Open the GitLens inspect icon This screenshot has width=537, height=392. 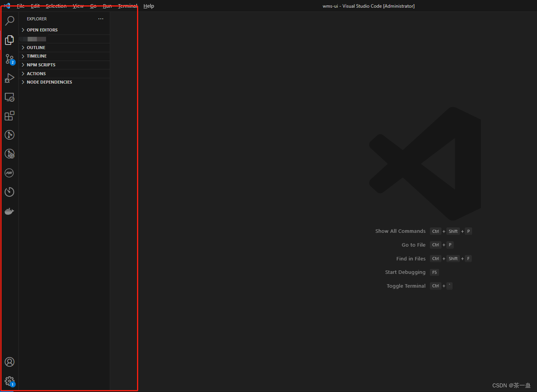10,154
